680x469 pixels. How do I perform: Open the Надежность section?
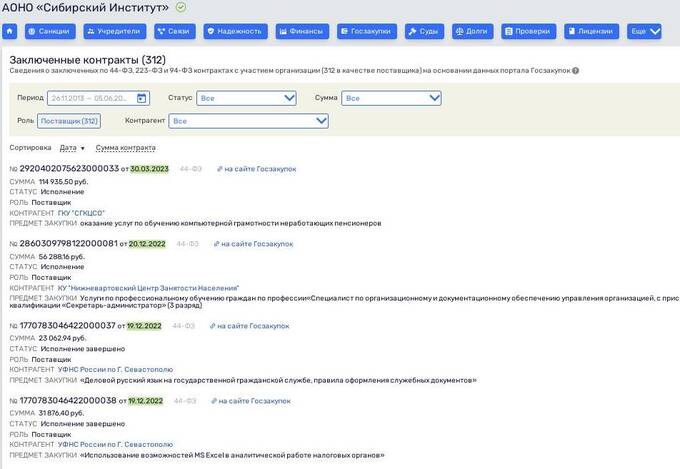click(x=234, y=32)
